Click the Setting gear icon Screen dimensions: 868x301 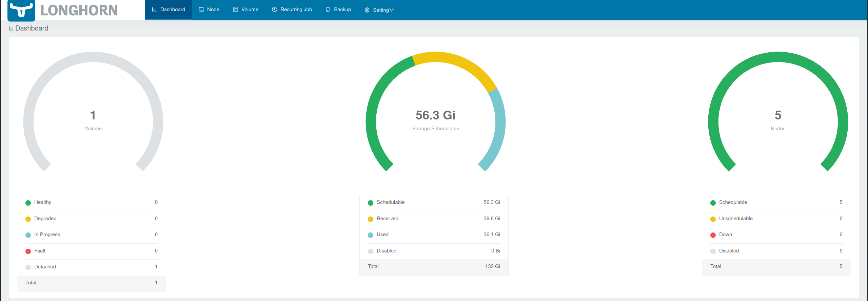[367, 10]
